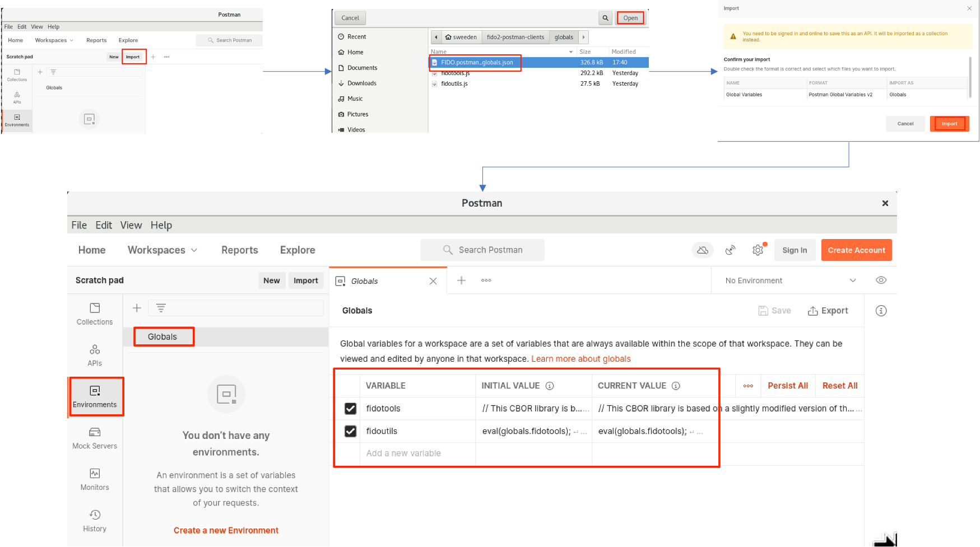Select Downloads in file dialog sidebar

point(361,83)
